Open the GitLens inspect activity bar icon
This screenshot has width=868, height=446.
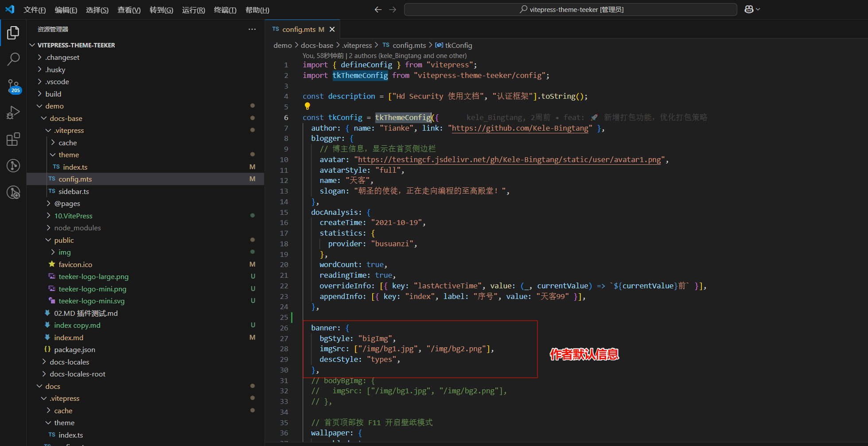point(13,192)
